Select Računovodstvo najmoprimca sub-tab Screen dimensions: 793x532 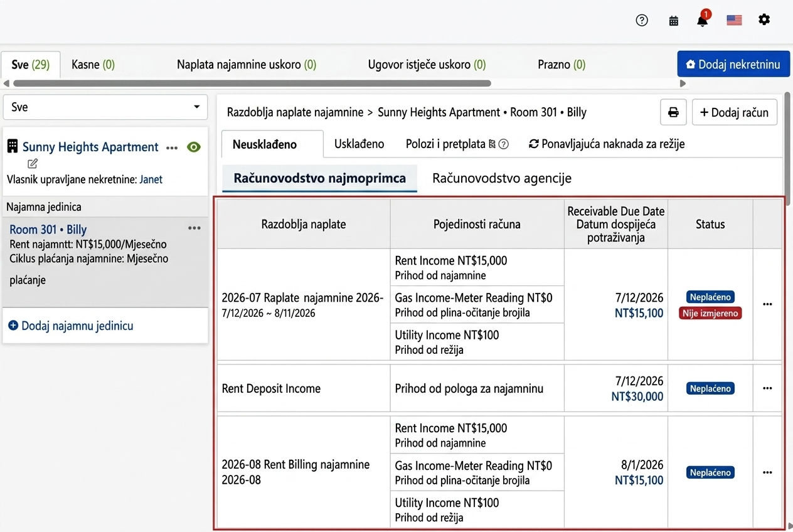320,178
